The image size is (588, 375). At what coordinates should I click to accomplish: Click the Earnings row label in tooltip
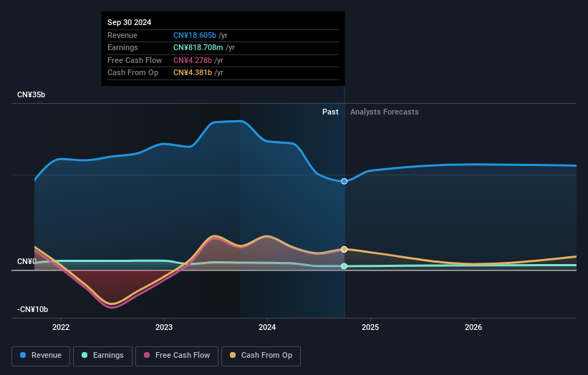[x=122, y=47]
